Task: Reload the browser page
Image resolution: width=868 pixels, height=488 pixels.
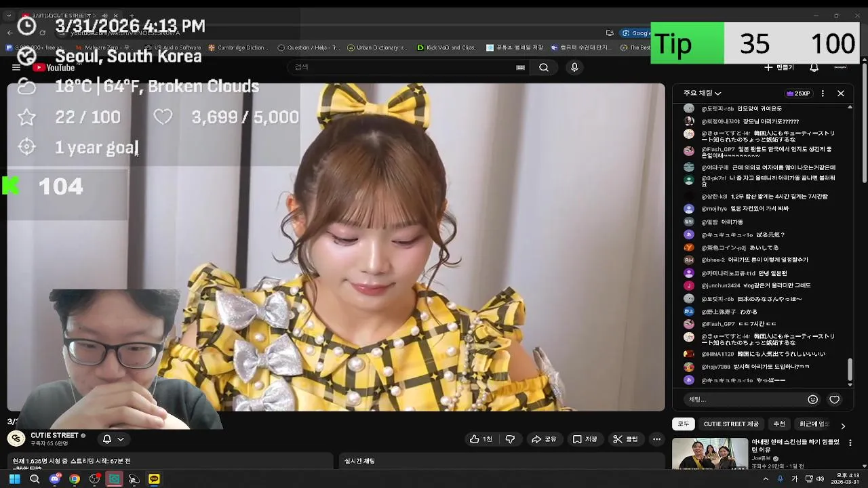Action: point(42,33)
